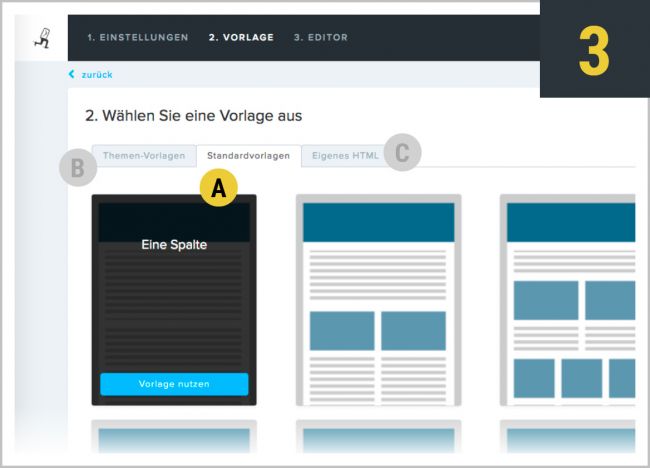Switch to the Themen-Vorlagen tab
This screenshot has width=650, height=468.
[143, 156]
